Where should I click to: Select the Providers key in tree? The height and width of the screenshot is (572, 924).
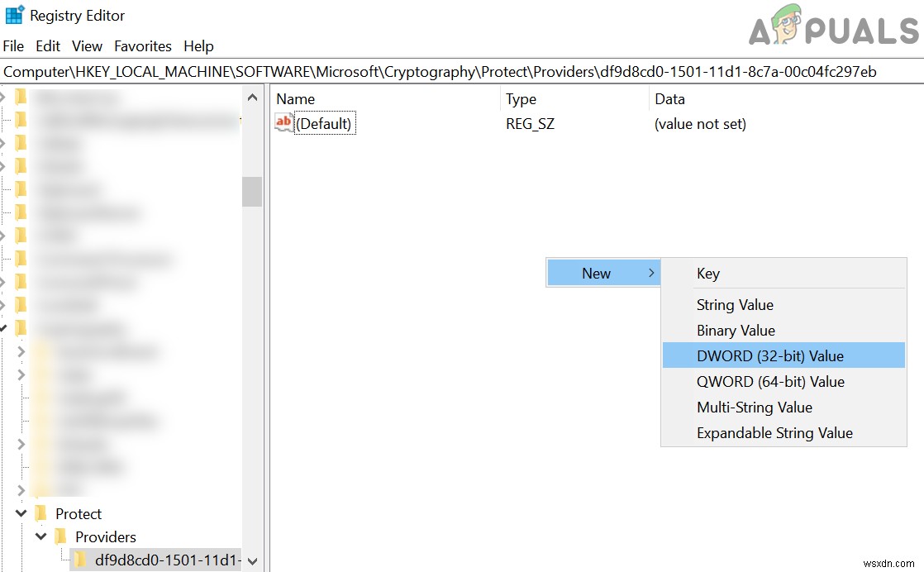click(x=106, y=536)
